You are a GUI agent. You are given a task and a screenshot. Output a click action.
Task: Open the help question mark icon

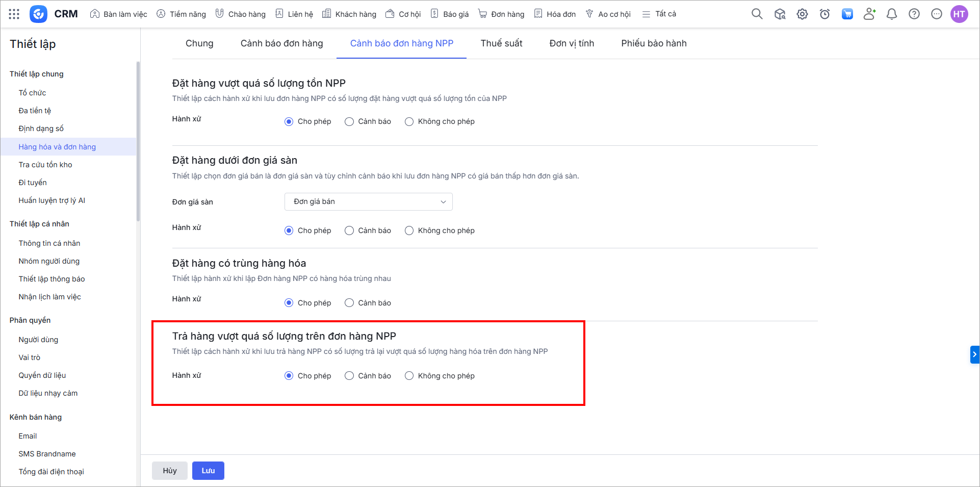[x=914, y=14]
